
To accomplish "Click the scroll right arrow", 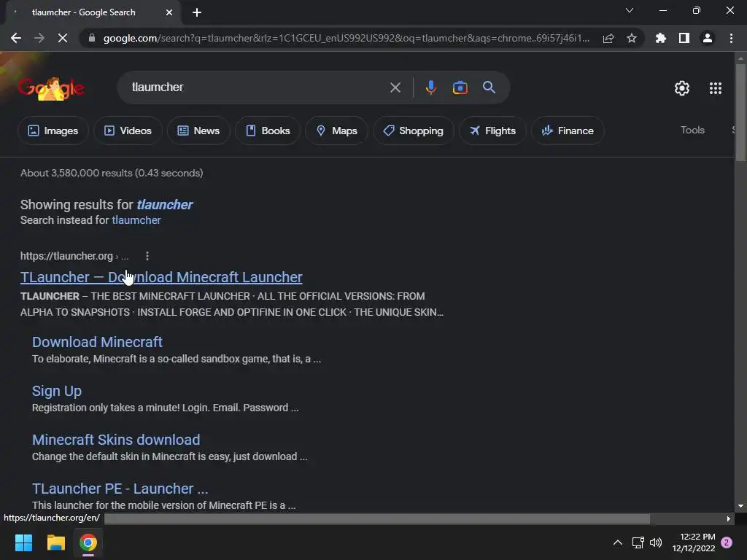I will tap(729, 518).
